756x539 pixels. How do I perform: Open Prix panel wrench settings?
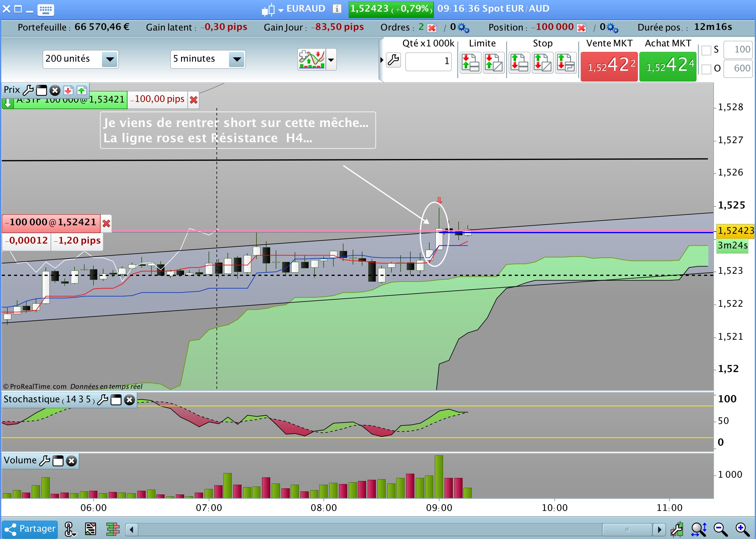[x=28, y=90]
